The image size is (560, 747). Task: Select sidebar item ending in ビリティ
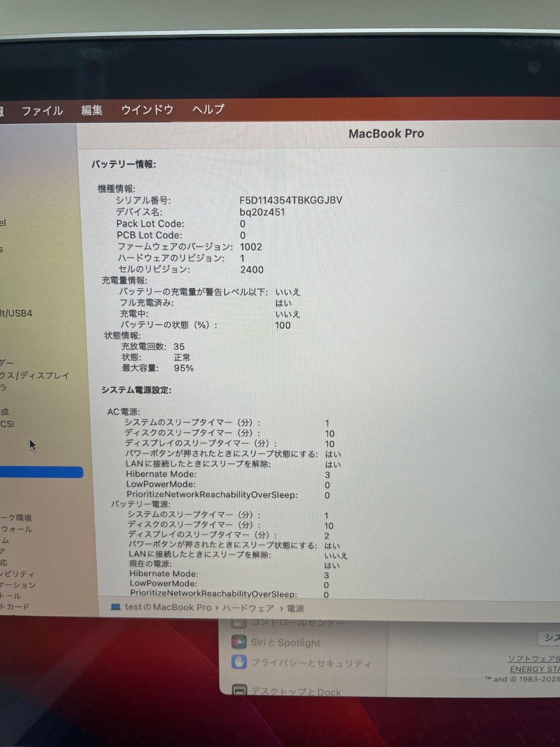click(x=17, y=574)
